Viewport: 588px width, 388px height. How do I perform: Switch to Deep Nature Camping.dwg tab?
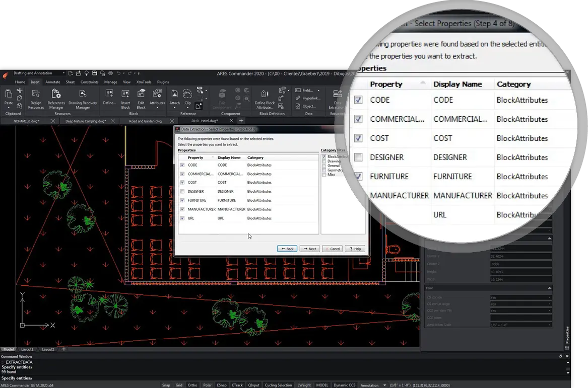(86, 121)
